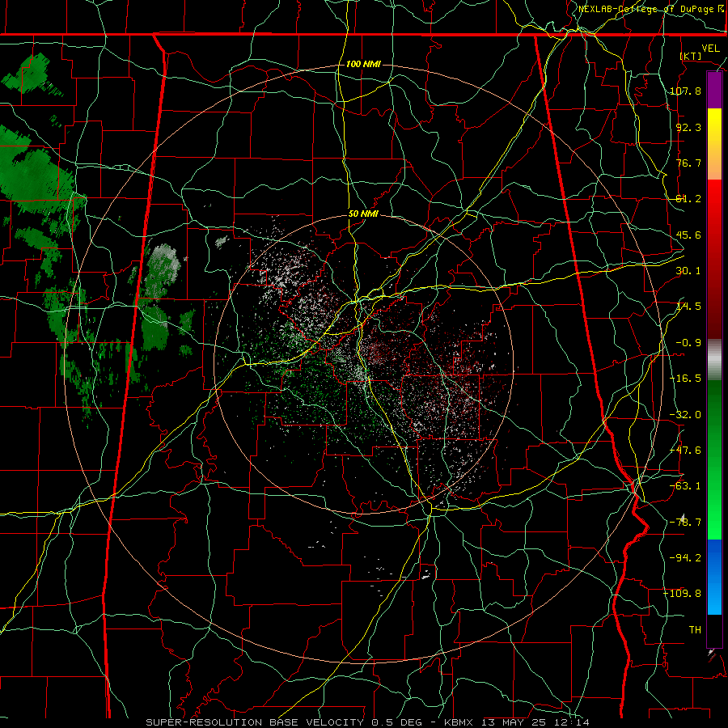Pick the green segment of the color bar
The width and height of the screenshot is (728, 728).
tap(714, 459)
